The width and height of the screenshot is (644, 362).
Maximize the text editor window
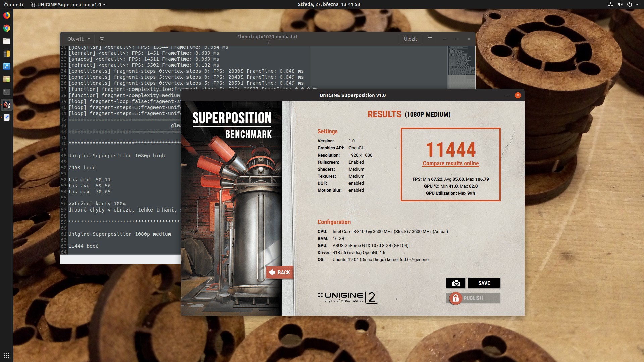click(x=457, y=39)
